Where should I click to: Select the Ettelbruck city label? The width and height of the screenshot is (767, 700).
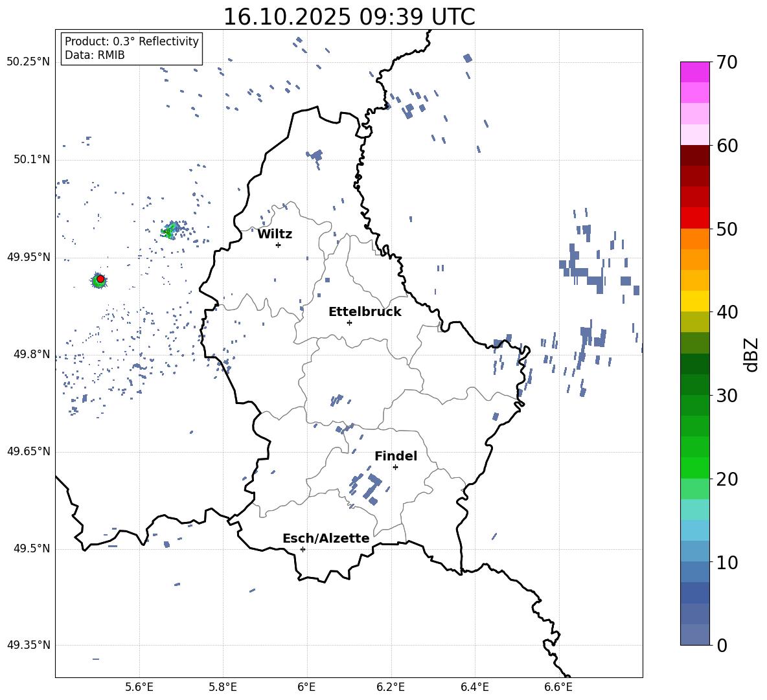365,312
